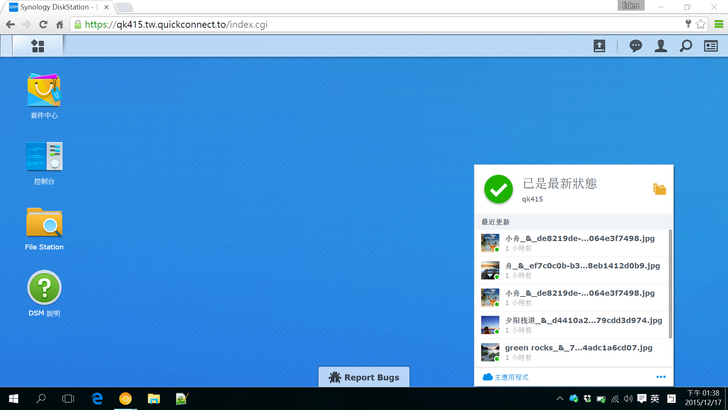The width and height of the screenshot is (728, 410).
Task: Go to the browser home page icon
Action: (59, 25)
